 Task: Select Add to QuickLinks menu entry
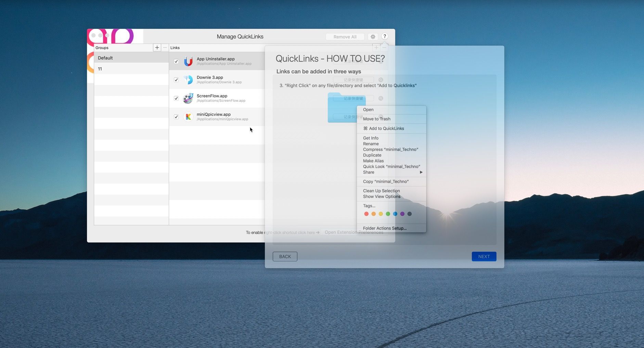tap(391, 128)
